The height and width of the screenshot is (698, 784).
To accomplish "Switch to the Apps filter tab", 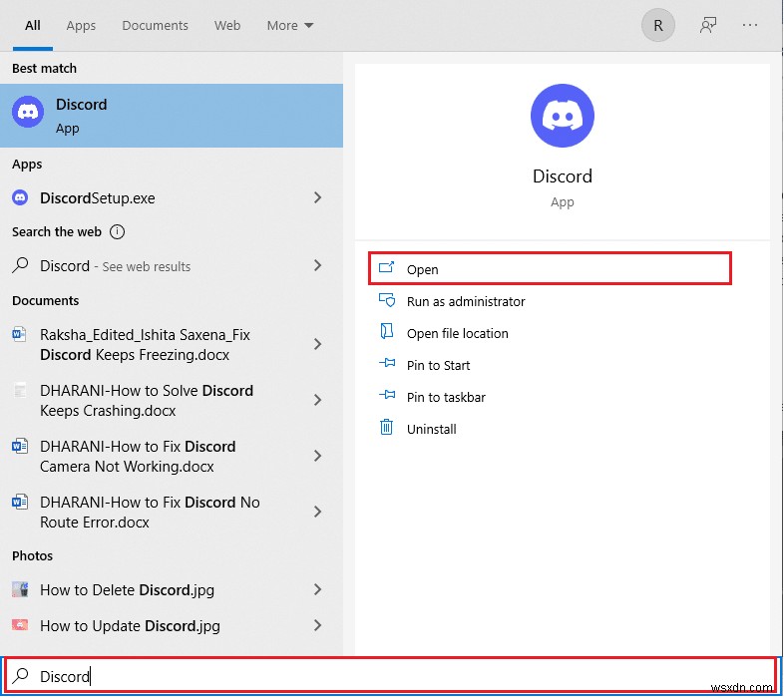I will coord(81,26).
